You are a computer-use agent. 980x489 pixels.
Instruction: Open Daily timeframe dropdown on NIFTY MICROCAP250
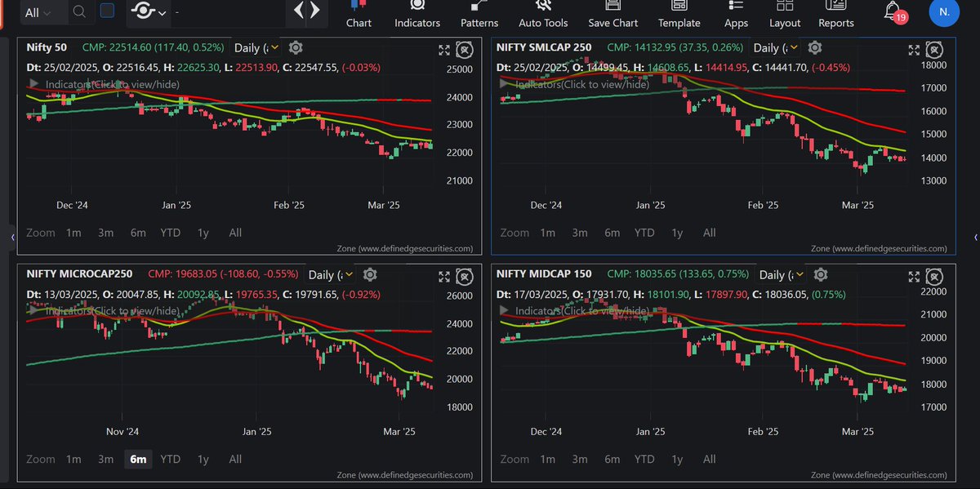[x=331, y=275]
